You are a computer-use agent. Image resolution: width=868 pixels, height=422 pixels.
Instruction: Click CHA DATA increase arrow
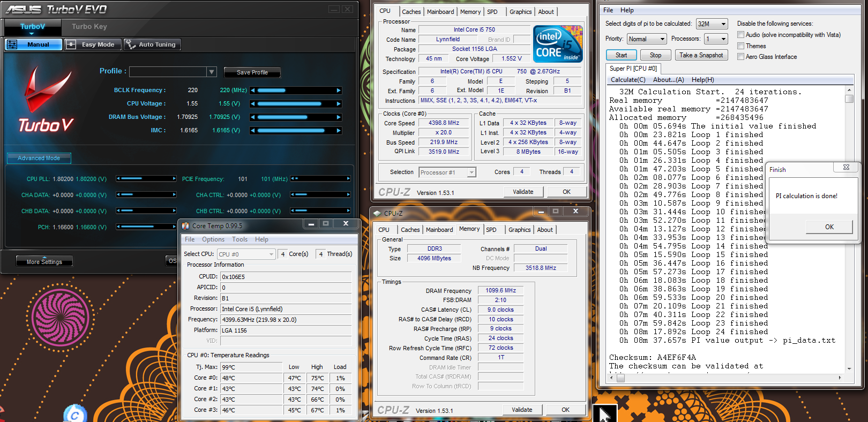[174, 195]
